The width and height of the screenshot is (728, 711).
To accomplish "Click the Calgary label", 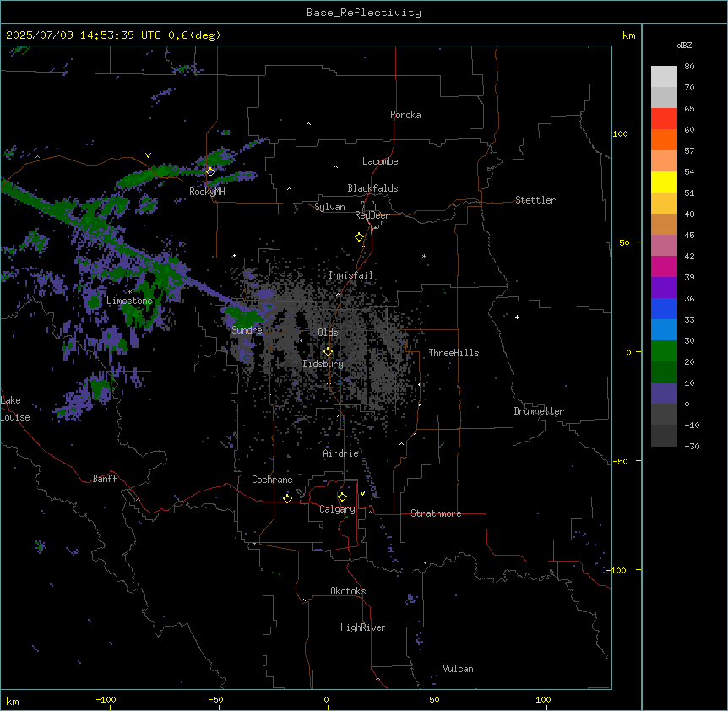I will coord(337,509).
